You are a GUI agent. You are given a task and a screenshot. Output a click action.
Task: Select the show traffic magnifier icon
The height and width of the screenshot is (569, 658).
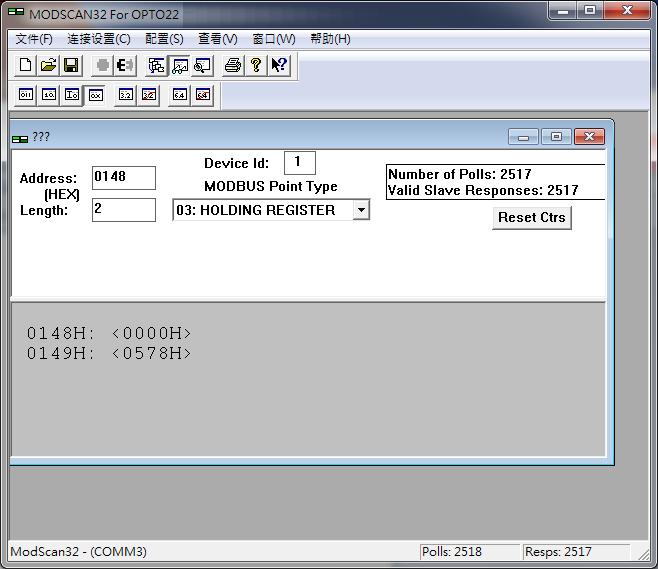[x=203, y=65]
